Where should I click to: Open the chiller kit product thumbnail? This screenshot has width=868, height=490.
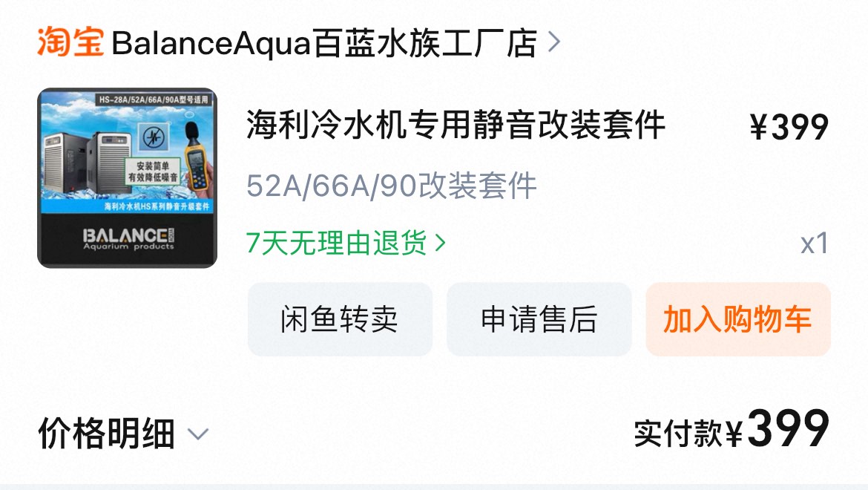128,177
